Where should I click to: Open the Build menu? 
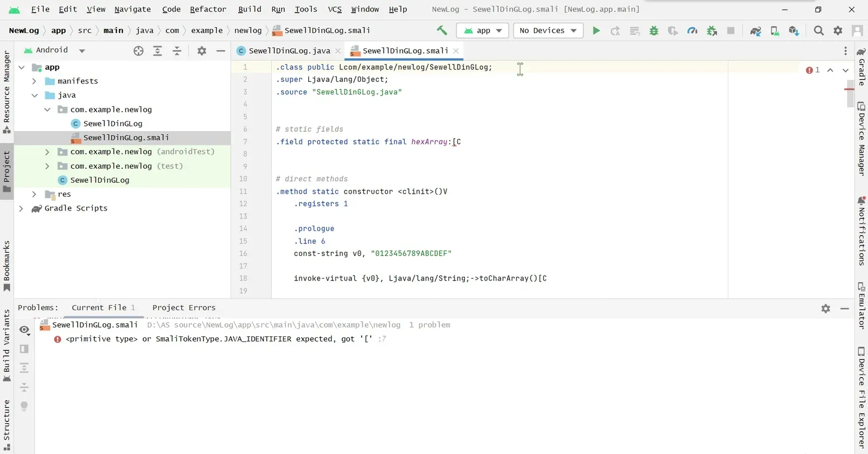(x=250, y=9)
